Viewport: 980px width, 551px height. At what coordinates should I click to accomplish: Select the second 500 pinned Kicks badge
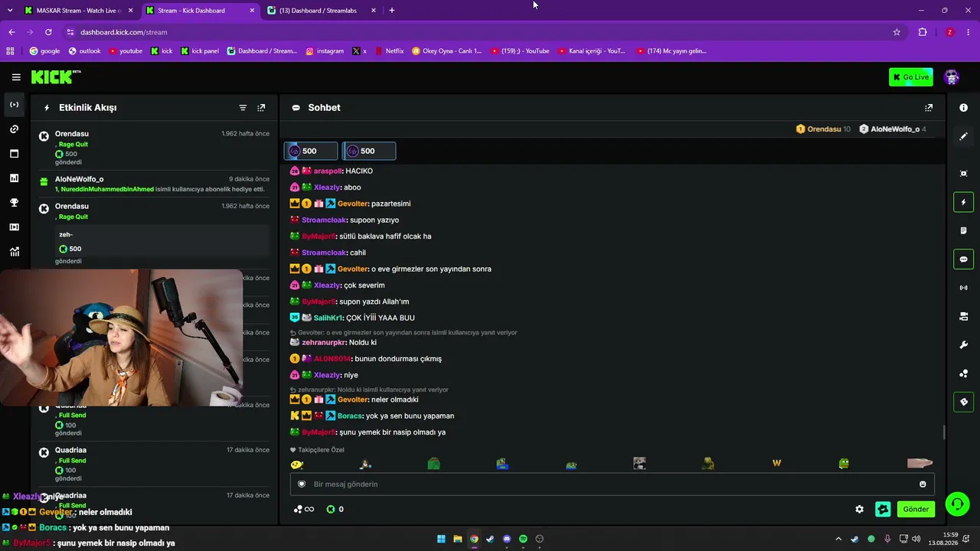point(369,151)
